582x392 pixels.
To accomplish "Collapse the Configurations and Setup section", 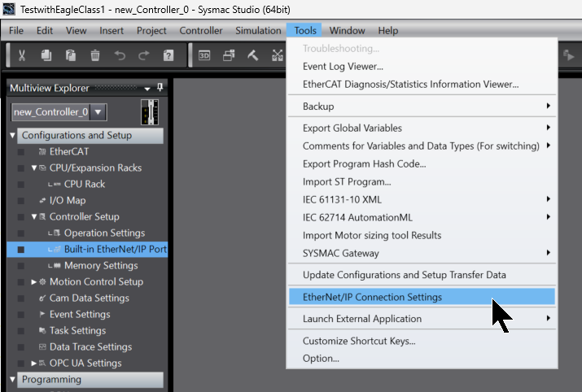I will click(x=12, y=135).
